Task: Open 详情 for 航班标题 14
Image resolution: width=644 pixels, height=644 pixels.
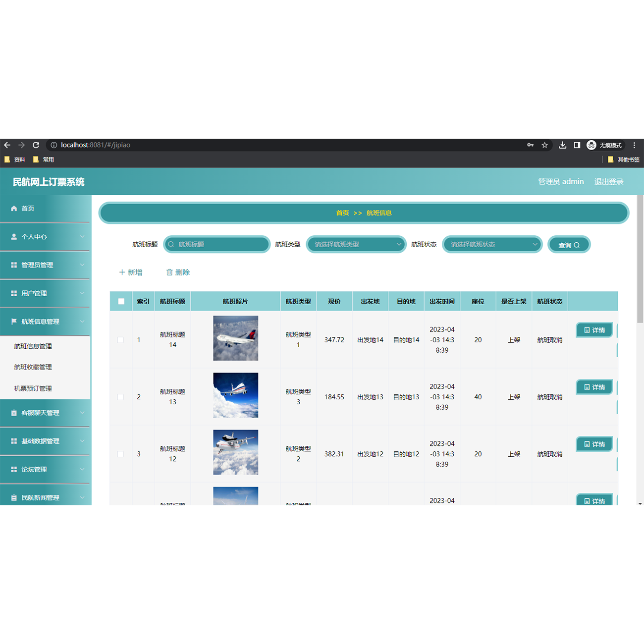Action: click(594, 330)
